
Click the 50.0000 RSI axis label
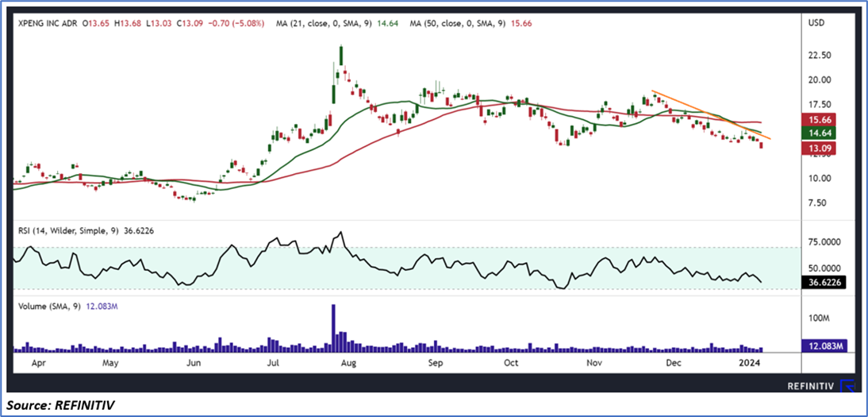tap(825, 268)
